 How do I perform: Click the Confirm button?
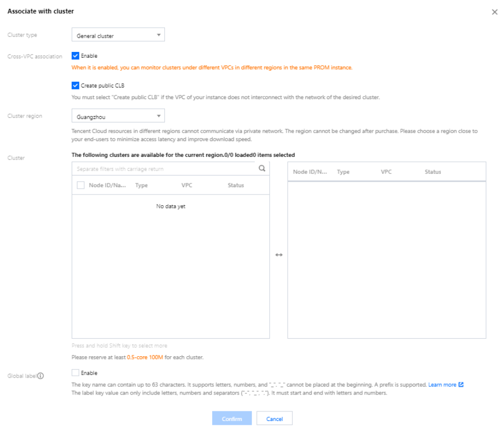[232, 419]
